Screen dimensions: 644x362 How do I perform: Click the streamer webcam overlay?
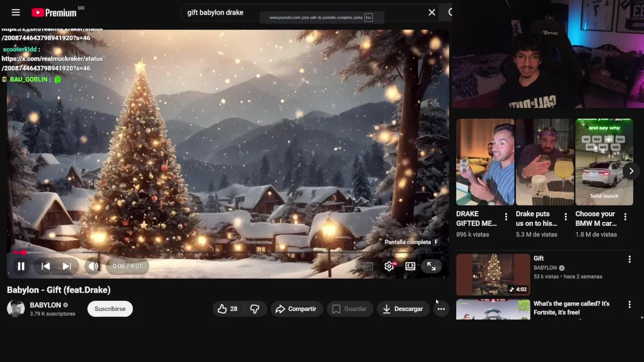click(548, 54)
